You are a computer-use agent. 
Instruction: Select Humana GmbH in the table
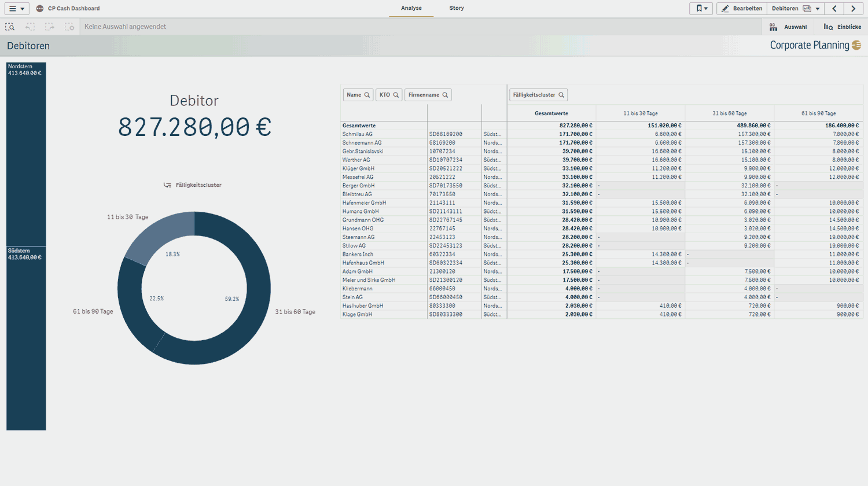point(361,212)
